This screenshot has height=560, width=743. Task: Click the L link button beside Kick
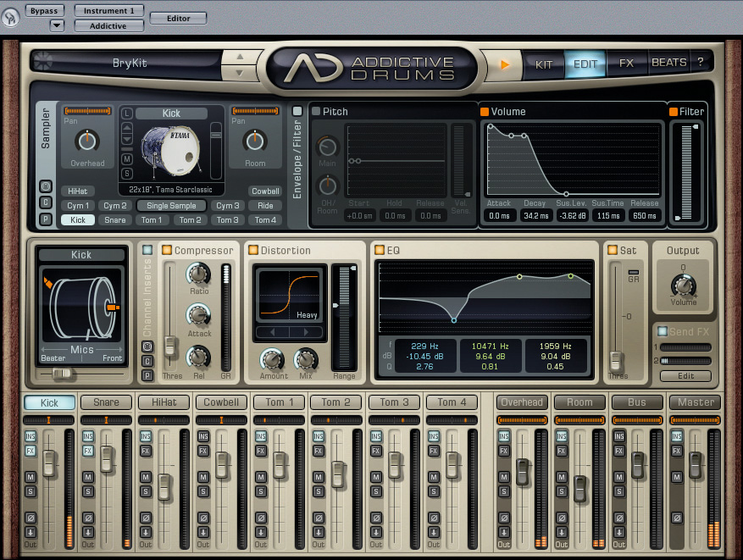[x=126, y=114]
